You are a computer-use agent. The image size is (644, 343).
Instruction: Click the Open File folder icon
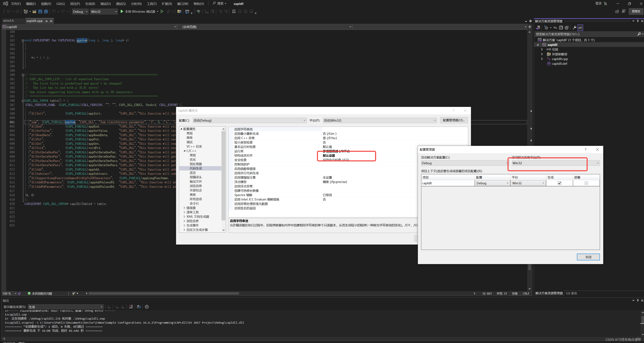(x=35, y=11)
